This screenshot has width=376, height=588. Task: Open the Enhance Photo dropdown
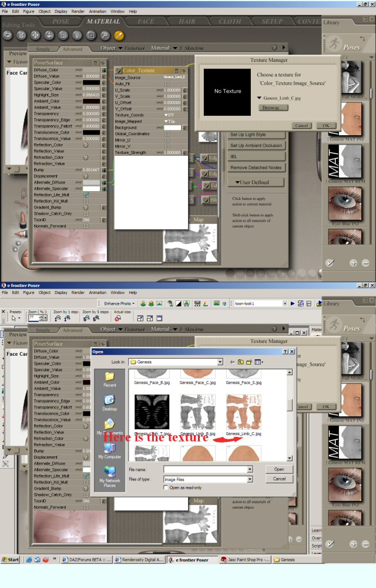click(119, 303)
